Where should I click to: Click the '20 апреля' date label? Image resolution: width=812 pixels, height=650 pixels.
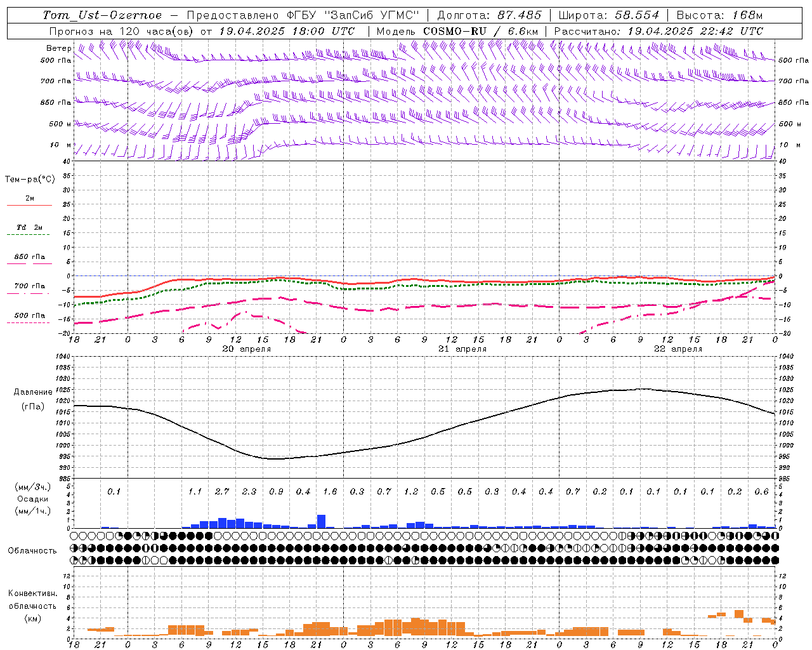click(246, 349)
